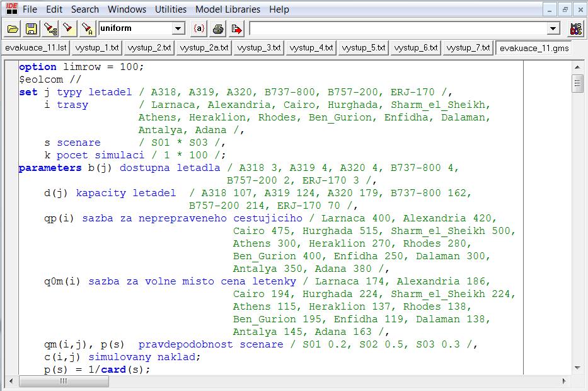Click the 'set' keyword
The width and height of the screenshot is (588, 391).
click(28, 92)
